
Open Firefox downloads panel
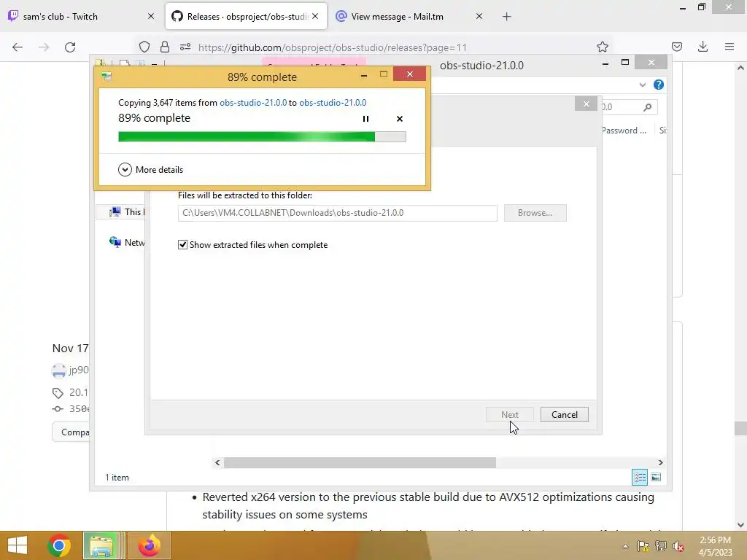(x=703, y=47)
